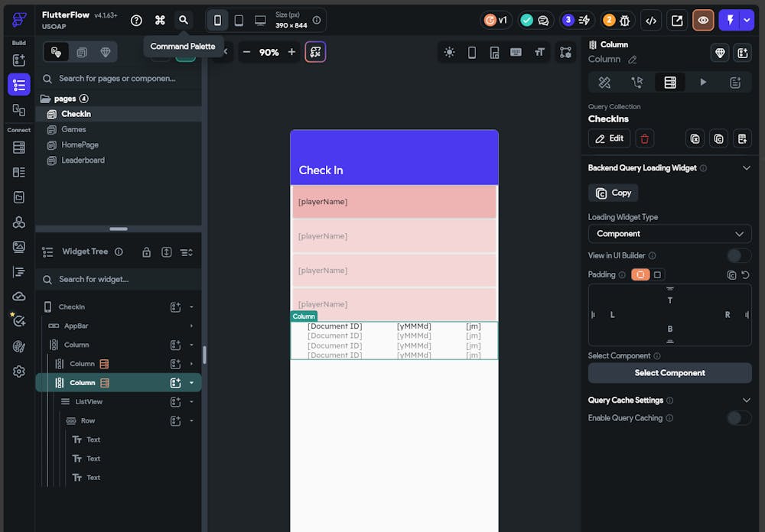Open the Command Palette search icon
Viewport: 765px width, 532px height.
tap(183, 20)
